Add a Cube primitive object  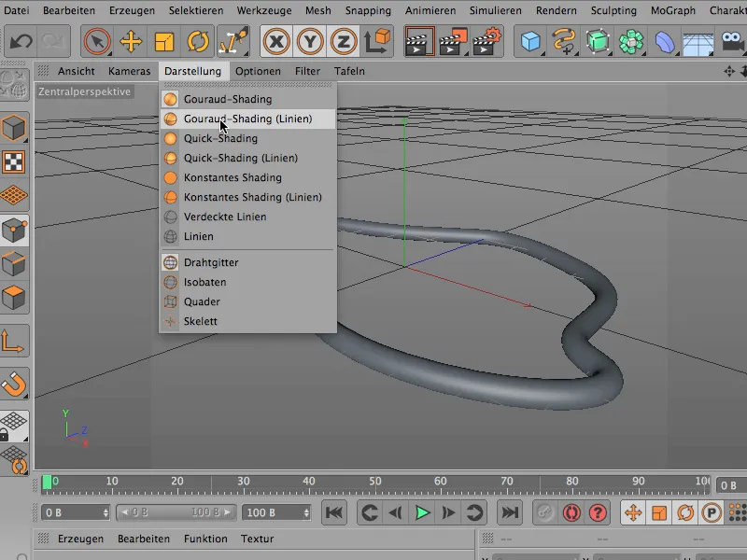(x=530, y=41)
